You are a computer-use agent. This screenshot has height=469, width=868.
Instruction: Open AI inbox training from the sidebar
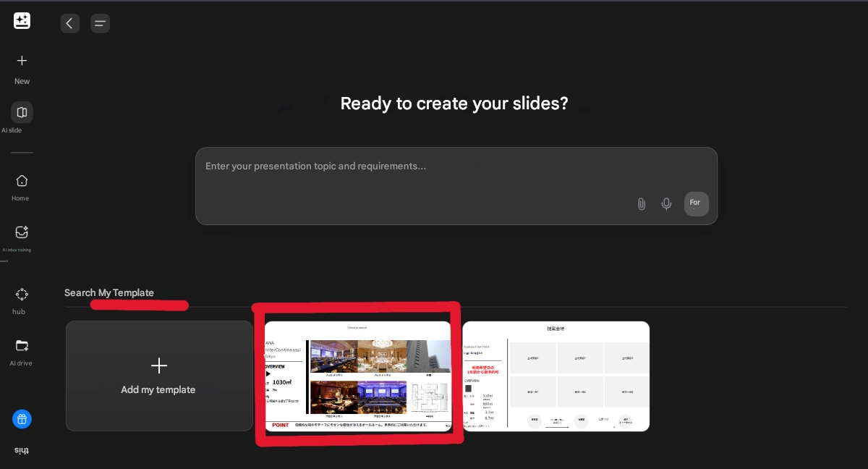coord(22,232)
